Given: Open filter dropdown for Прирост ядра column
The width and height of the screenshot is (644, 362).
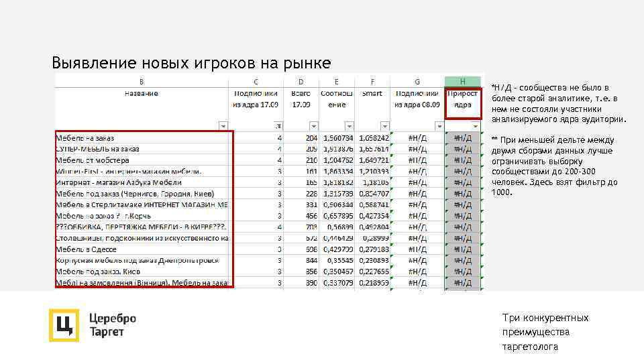Looking at the screenshot, I should click(475, 125).
